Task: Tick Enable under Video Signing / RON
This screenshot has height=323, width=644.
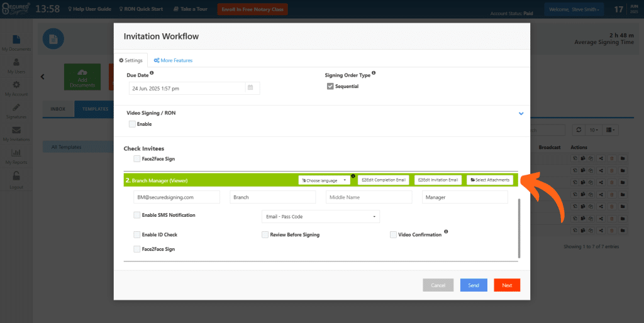Action: tap(132, 124)
